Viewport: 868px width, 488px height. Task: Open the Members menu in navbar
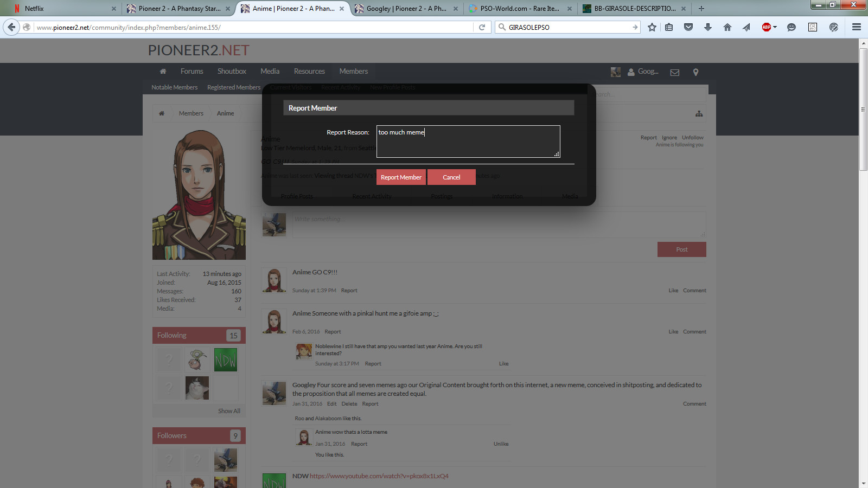(353, 72)
